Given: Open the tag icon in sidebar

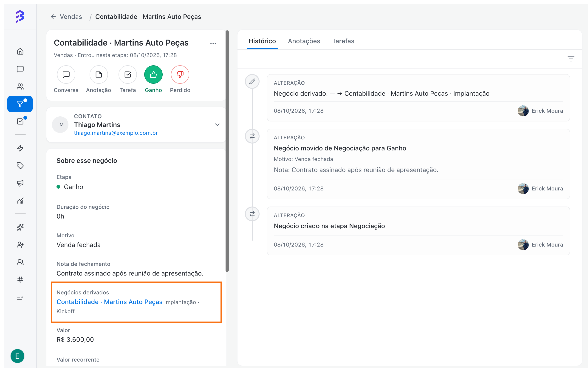Looking at the screenshot, I should 20,166.
